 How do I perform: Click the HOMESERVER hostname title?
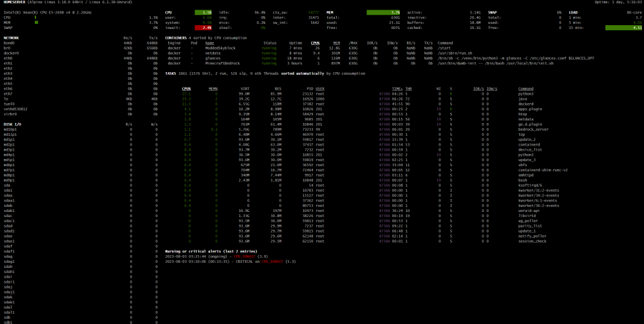point(14,3)
